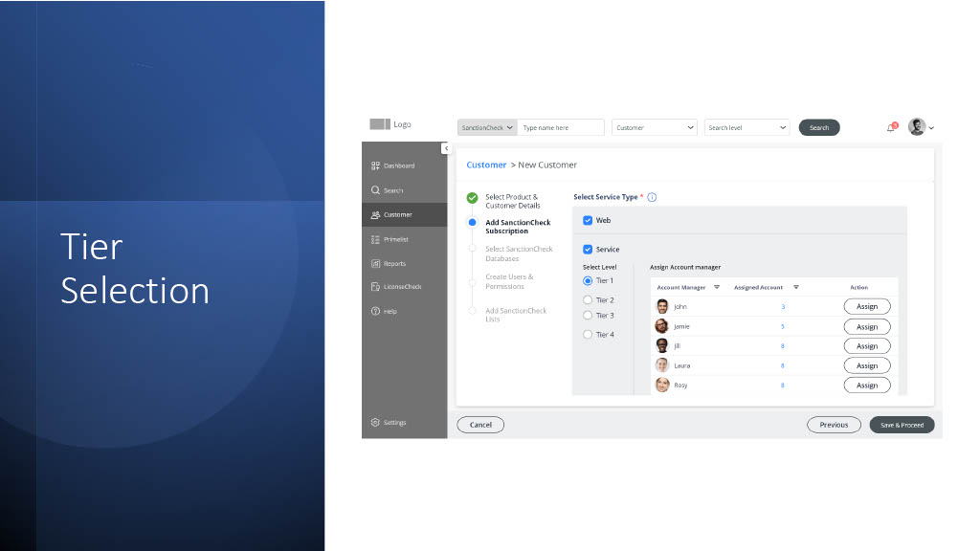Screen dimensions: 980x551
Task: Click John's avatar in account manager table
Action: pos(662,307)
